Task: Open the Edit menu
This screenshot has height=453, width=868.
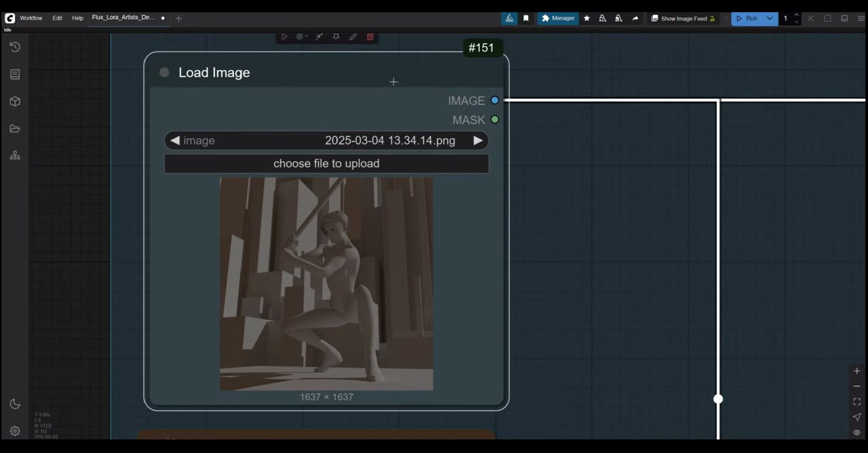Action: tap(58, 18)
